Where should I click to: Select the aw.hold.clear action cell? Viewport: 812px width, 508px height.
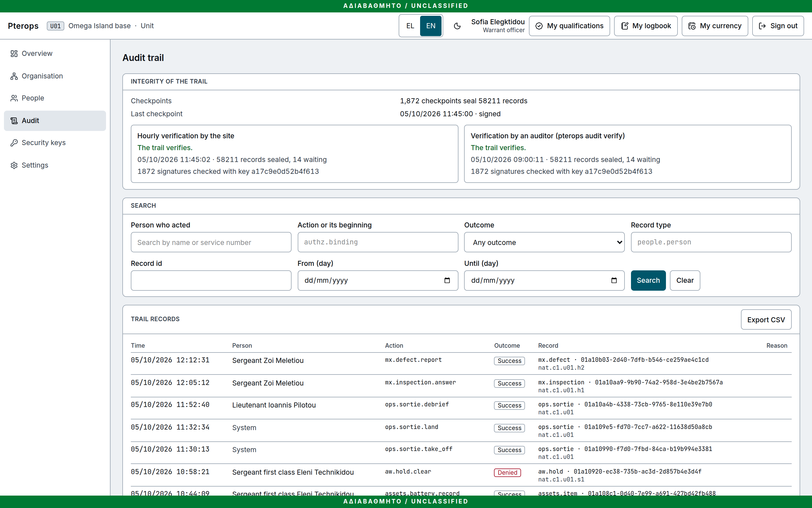[x=408, y=472]
